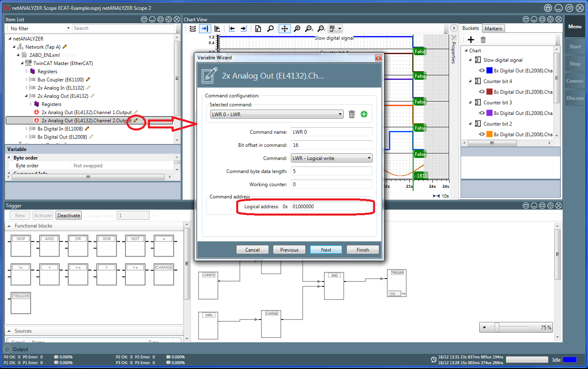Click the Next button in Variable Wizard

click(326, 250)
